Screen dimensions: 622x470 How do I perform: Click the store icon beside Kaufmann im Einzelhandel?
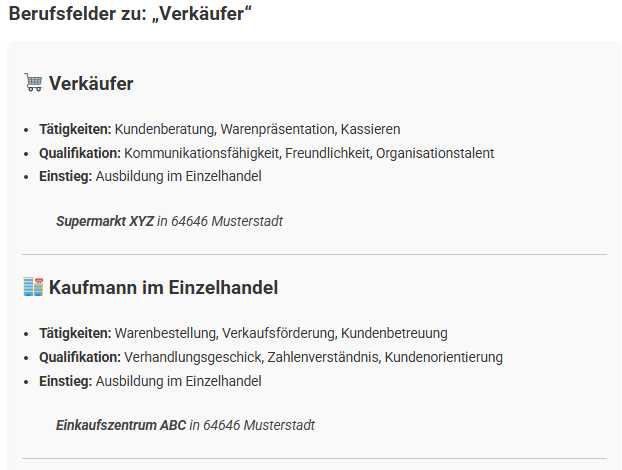point(32,287)
